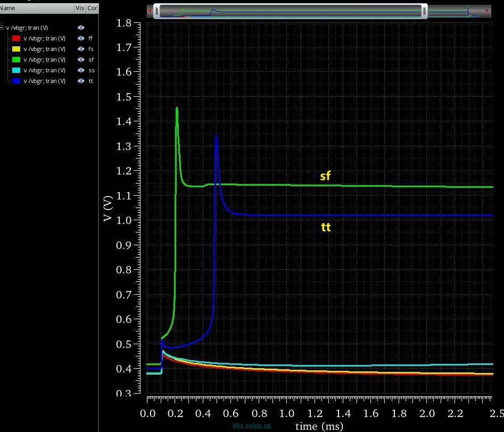This screenshot has height=432, width=504.
Task: Click the time (ms) x-axis title
Action: click(x=319, y=426)
